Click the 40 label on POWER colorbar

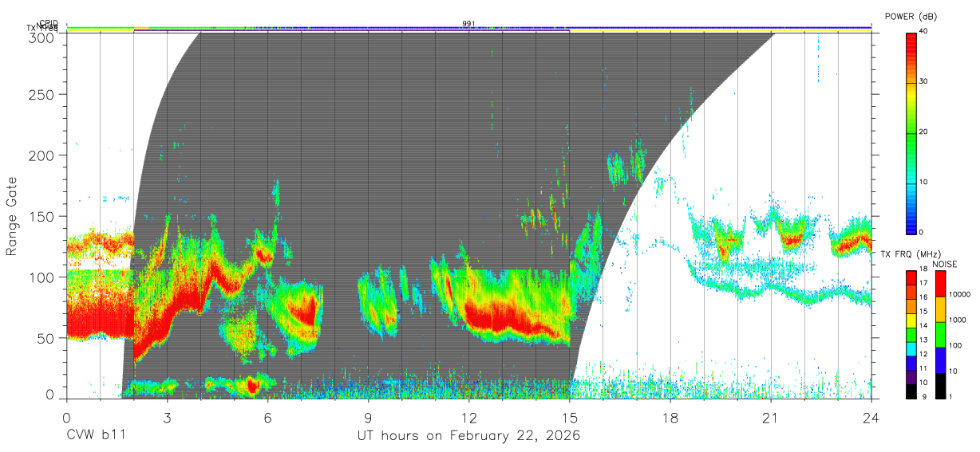pyautogui.click(x=925, y=32)
